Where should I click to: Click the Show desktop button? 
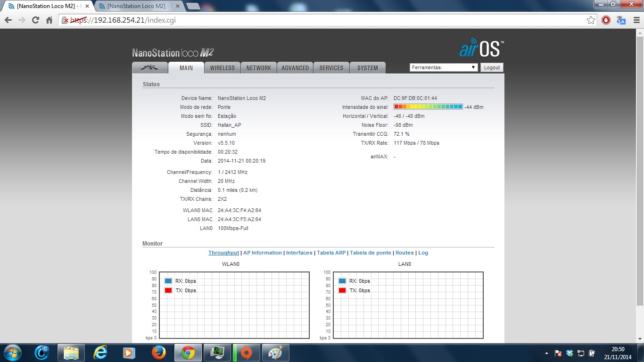point(641,353)
